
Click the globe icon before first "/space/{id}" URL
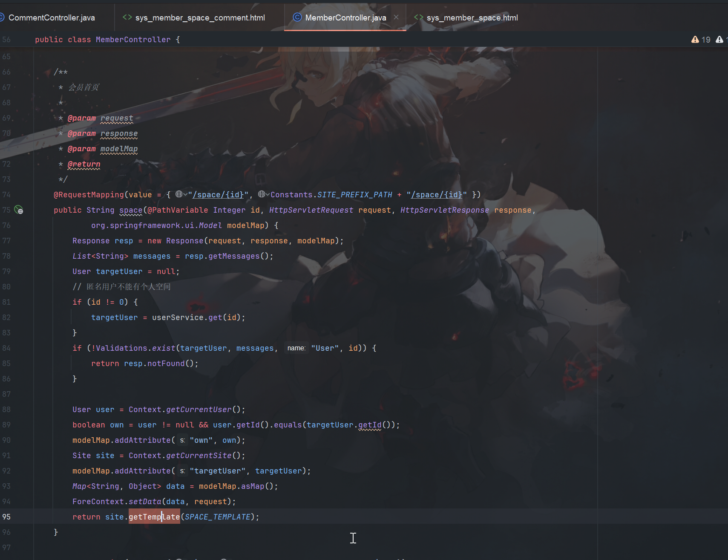click(x=179, y=194)
